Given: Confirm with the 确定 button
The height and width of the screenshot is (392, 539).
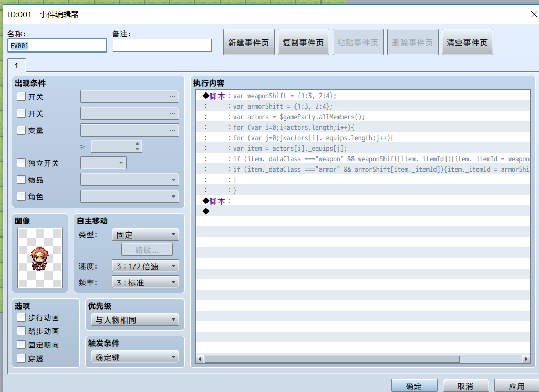Looking at the screenshot, I should (x=414, y=386).
